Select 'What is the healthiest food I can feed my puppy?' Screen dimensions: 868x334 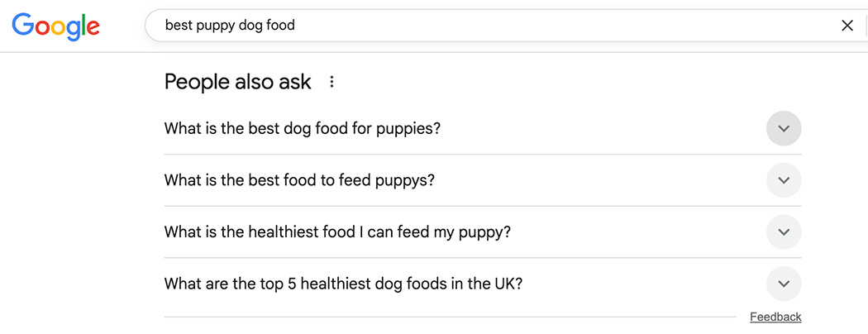(x=337, y=232)
